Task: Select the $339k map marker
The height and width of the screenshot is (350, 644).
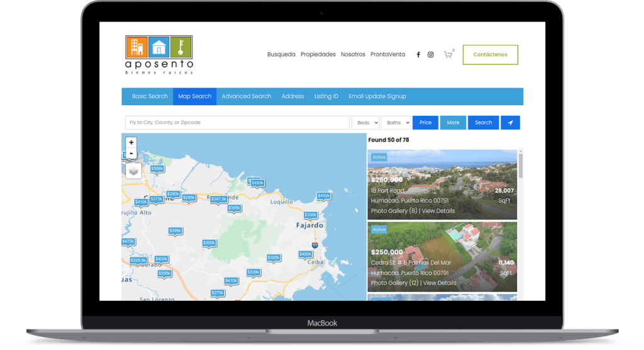Action: point(253,272)
